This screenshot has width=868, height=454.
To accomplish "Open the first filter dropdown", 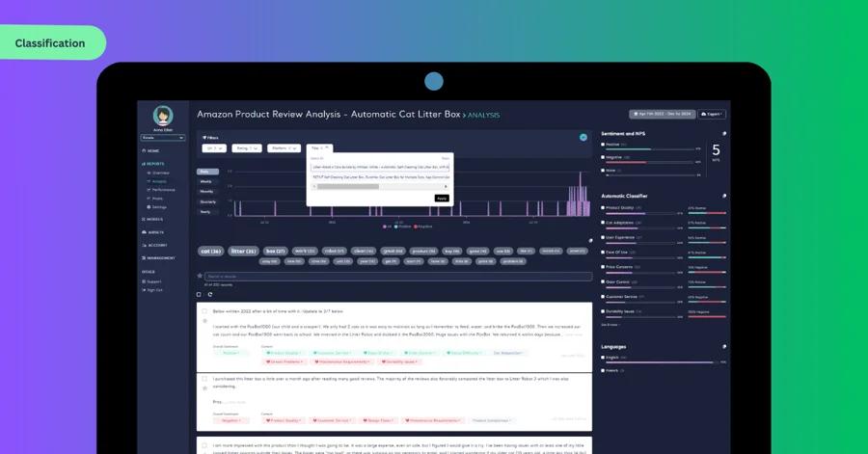I will tap(214, 148).
